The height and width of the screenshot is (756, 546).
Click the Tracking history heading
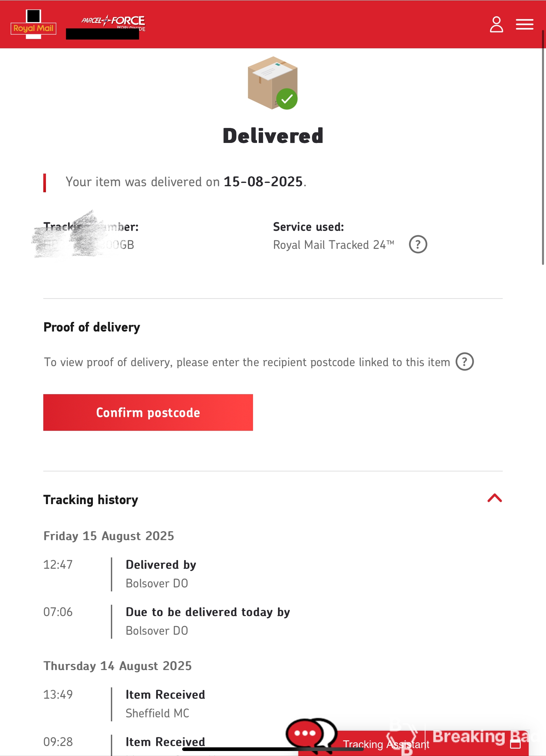pyautogui.click(x=91, y=500)
